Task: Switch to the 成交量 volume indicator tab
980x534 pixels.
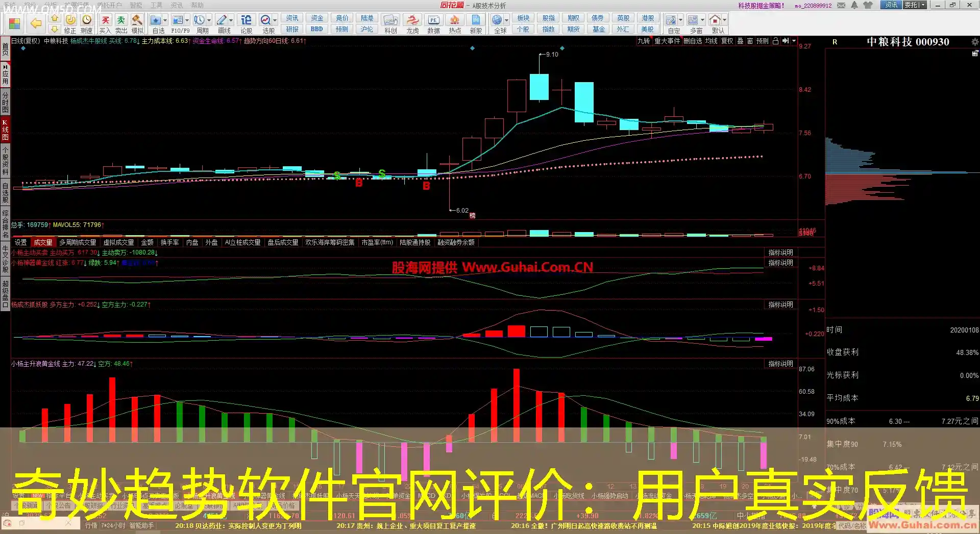Action: 43,242
